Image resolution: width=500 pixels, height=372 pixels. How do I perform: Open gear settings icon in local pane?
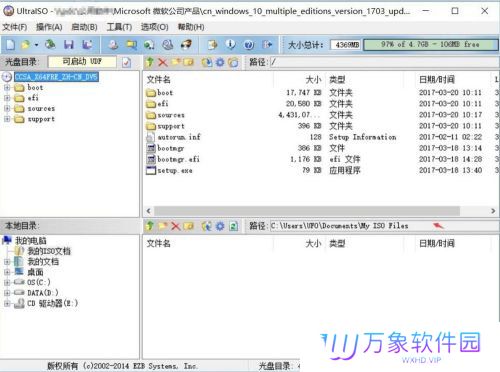(x=220, y=226)
